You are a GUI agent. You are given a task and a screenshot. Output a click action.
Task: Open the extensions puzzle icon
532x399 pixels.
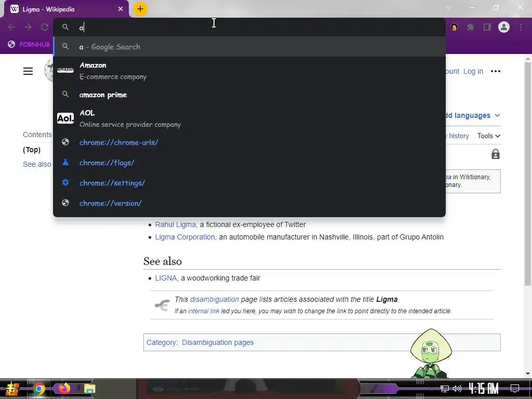point(471,27)
